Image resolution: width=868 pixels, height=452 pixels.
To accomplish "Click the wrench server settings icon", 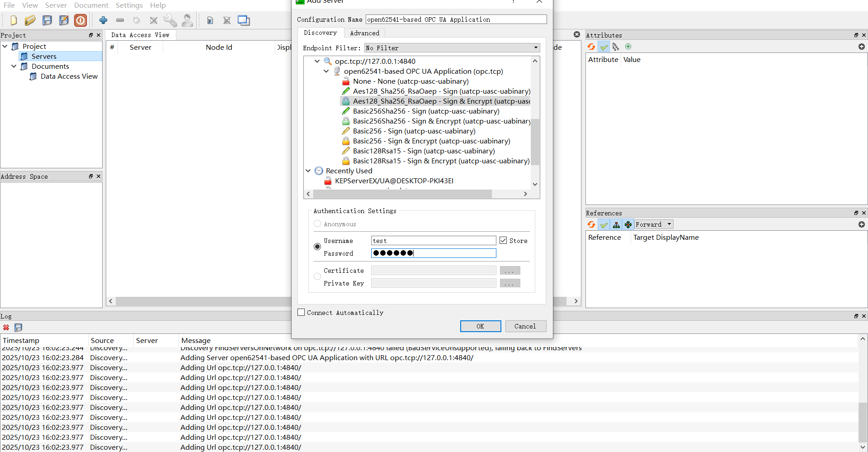I will [x=170, y=20].
